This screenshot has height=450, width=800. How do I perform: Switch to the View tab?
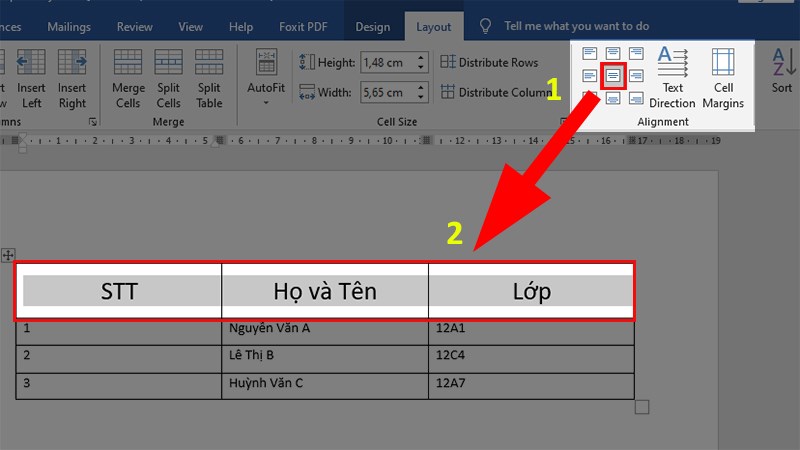[x=190, y=27]
